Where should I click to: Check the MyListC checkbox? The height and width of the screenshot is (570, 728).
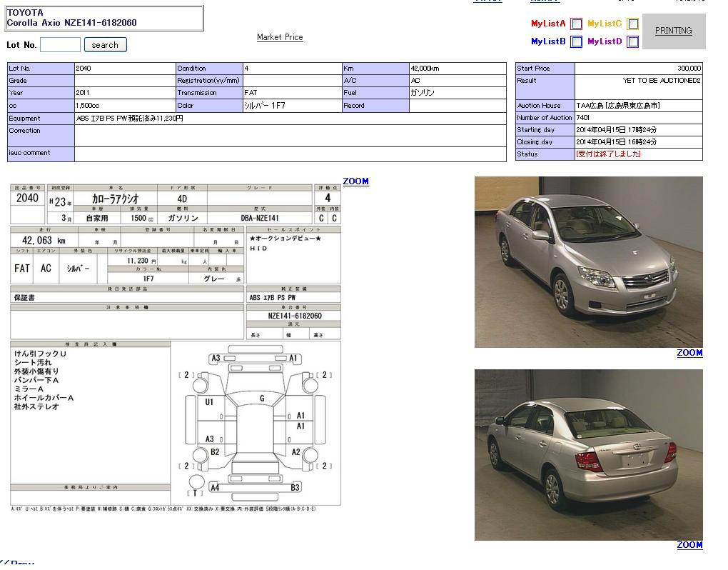632,24
